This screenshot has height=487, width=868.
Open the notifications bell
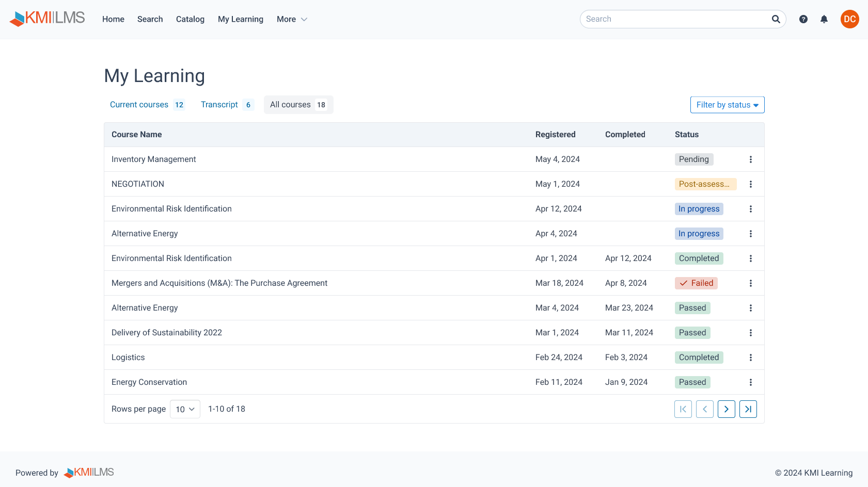click(824, 19)
